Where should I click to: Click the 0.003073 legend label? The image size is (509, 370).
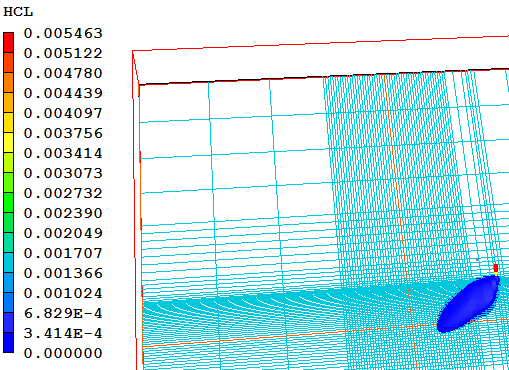[63, 173]
